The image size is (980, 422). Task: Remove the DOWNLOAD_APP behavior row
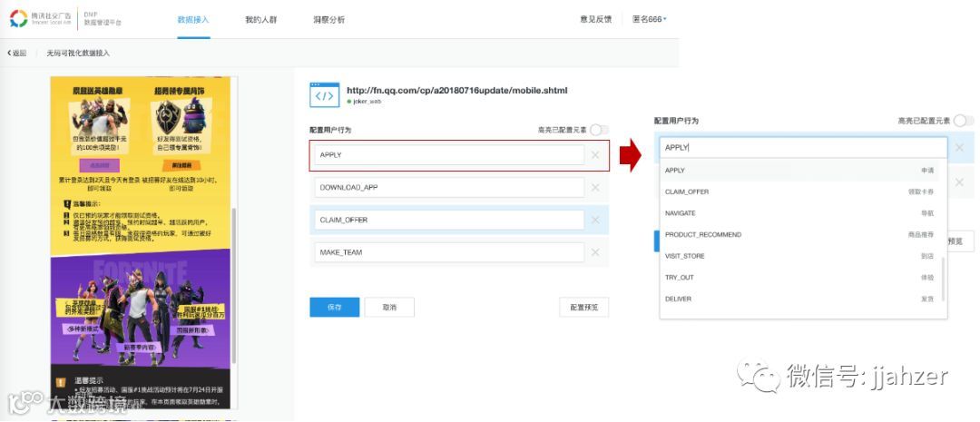(595, 188)
